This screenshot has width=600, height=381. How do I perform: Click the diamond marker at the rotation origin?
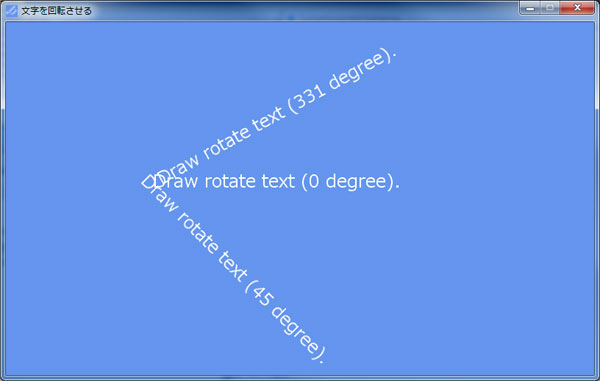coord(147,182)
